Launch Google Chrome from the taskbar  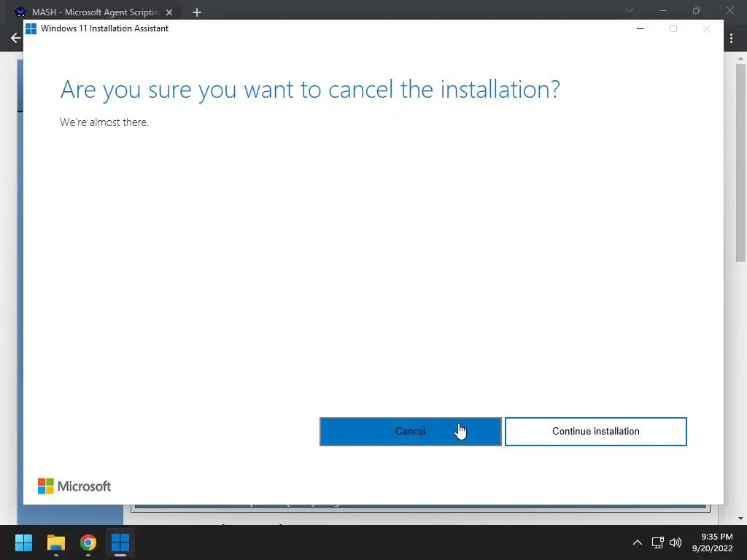tap(88, 542)
